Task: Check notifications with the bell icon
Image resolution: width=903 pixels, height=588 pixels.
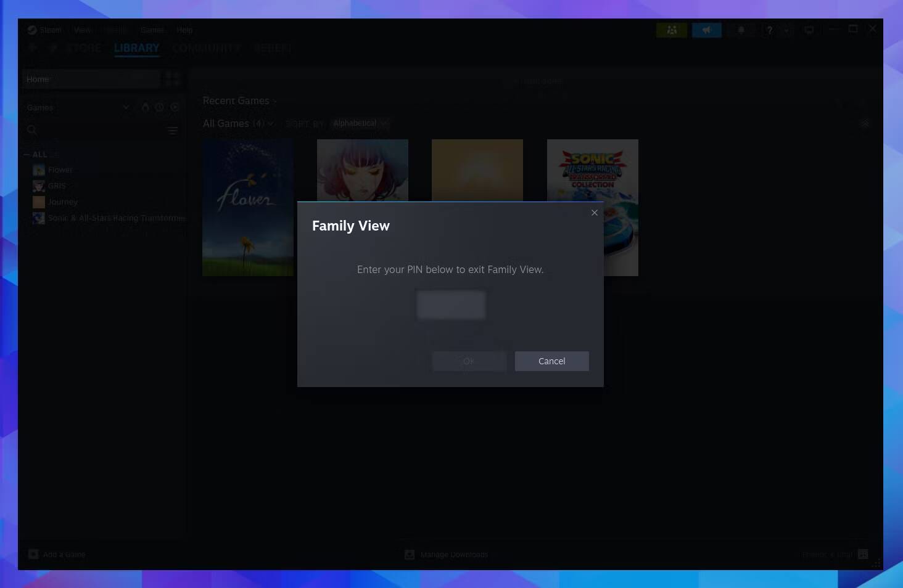Action: click(741, 30)
